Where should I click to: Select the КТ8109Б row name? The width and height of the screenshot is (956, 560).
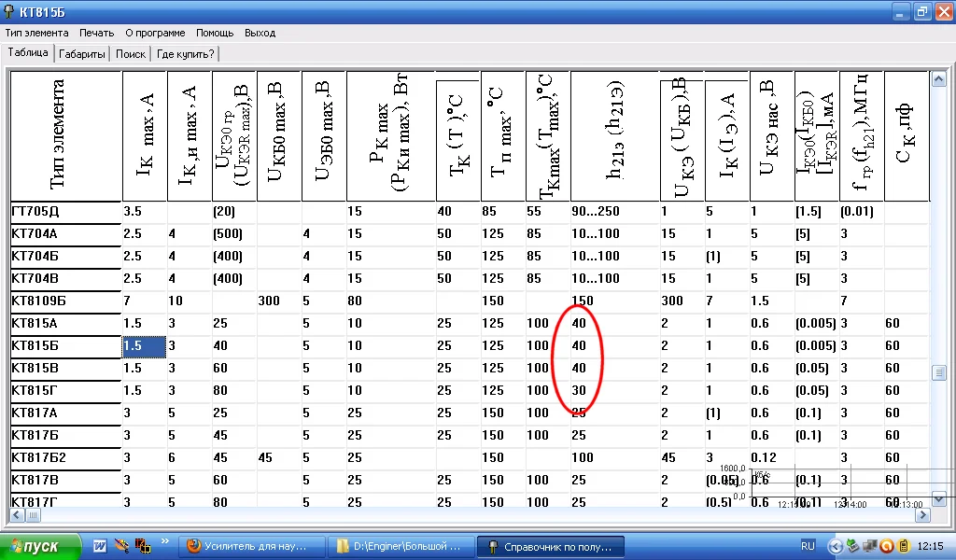(66, 301)
